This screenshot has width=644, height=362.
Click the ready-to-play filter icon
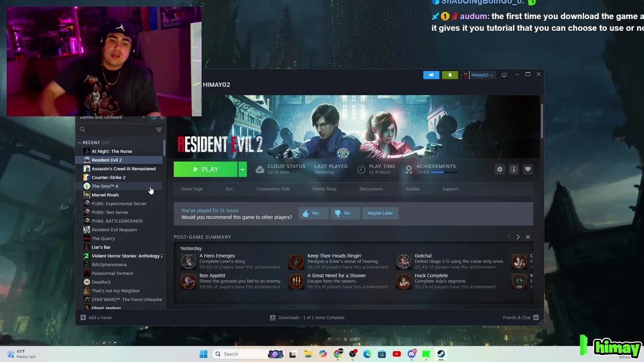(162, 117)
